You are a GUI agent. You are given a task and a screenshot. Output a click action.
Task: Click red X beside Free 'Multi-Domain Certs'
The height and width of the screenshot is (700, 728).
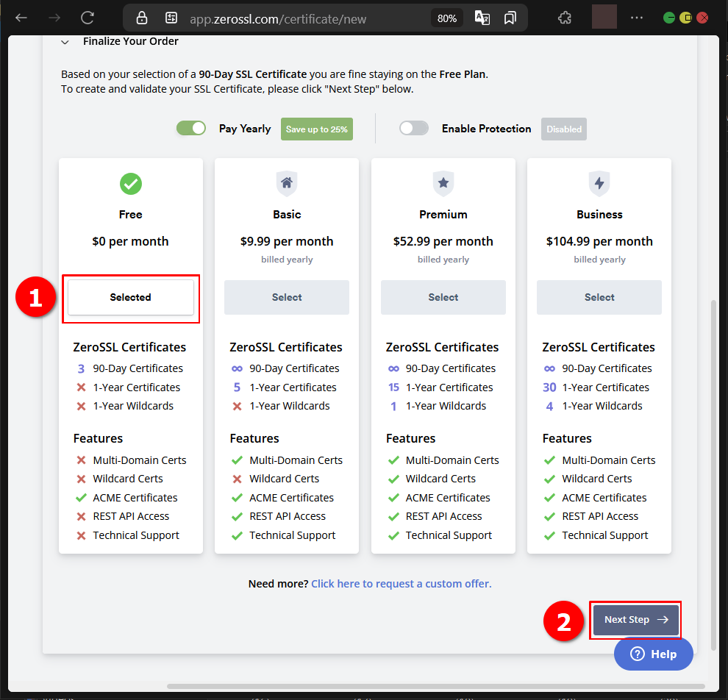tap(81, 460)
